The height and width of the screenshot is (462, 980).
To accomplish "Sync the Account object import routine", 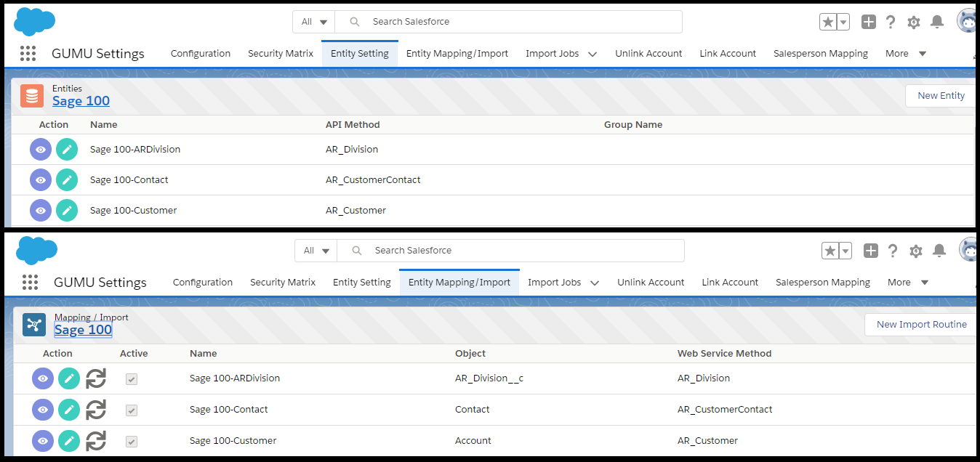I will [96, 441].
